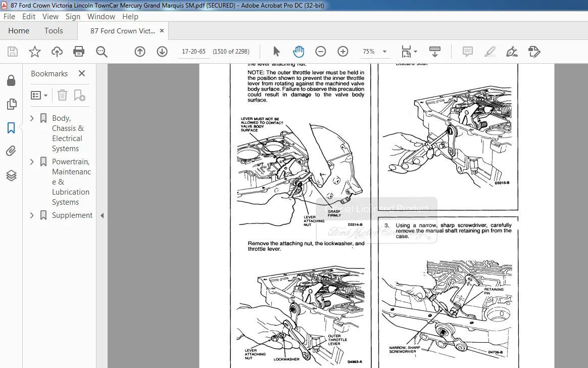Zoom out with minus button

(x=321, y=52)
